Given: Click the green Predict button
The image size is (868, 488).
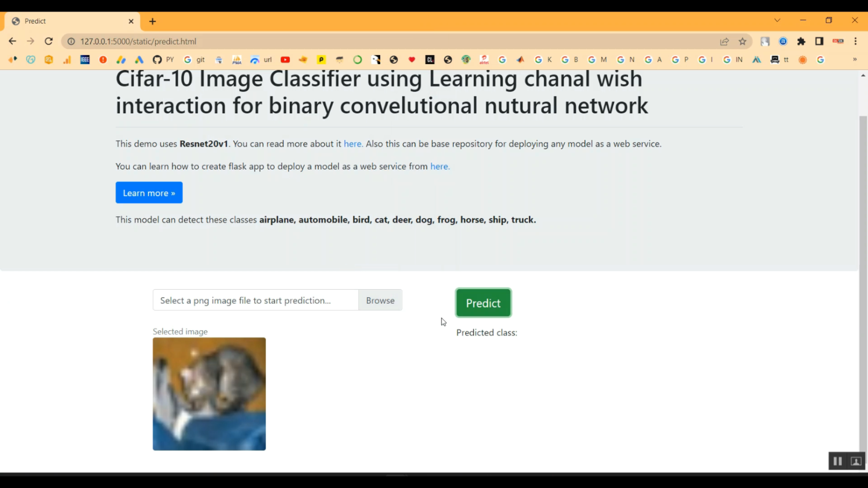Looking at the screenshot, I should [483, 303].
